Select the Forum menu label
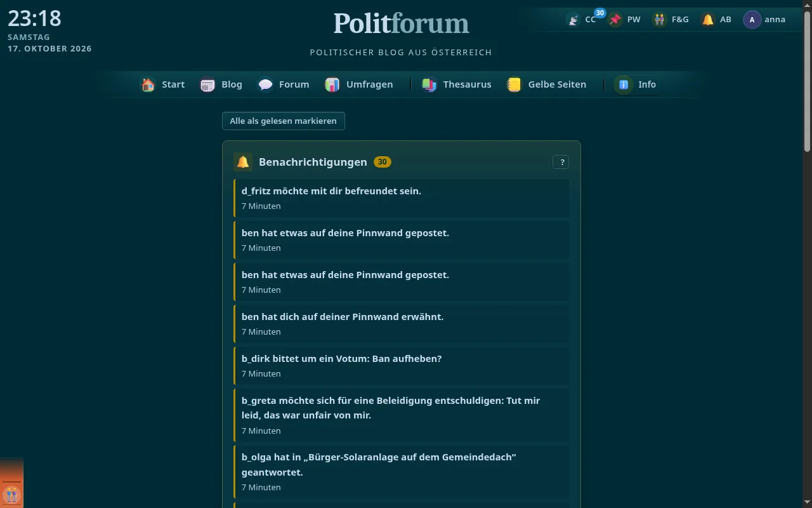The width and height of the screenshot is (812, 508). pyautogui.click(x=294, y=84)
